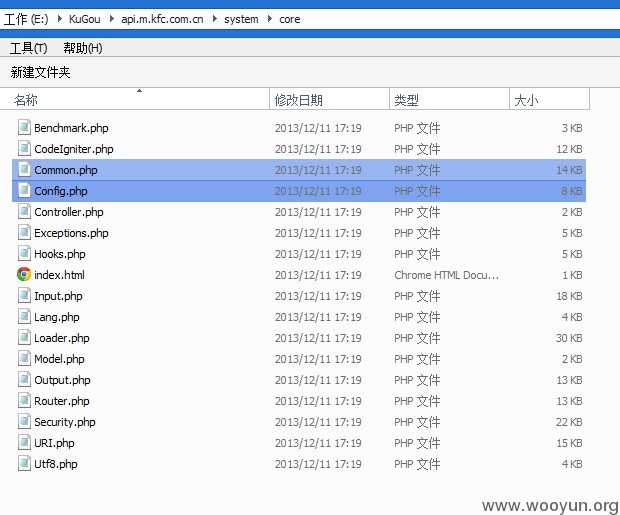Select the CodeIgniter.php file icon
This screenshot has width=620, height=515.
tap(24, 148)
